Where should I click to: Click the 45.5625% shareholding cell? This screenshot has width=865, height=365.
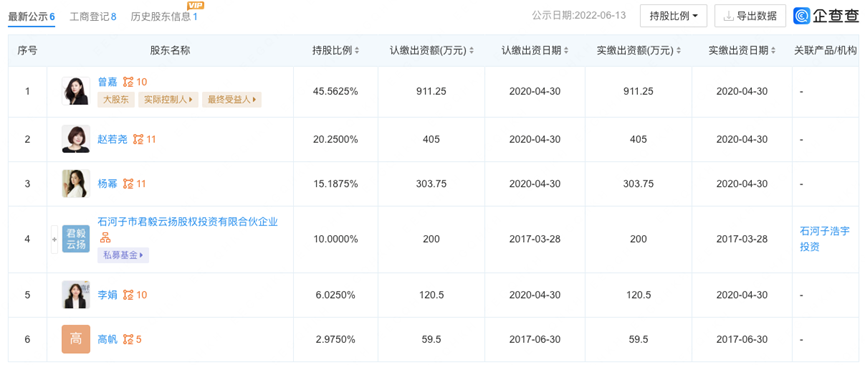pos(335,92)
